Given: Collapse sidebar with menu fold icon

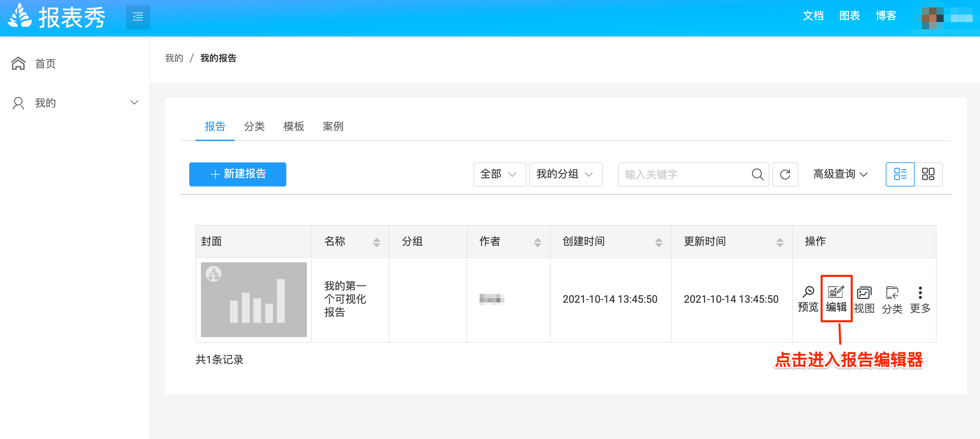Looking at the screenshot, I should 138,17.
